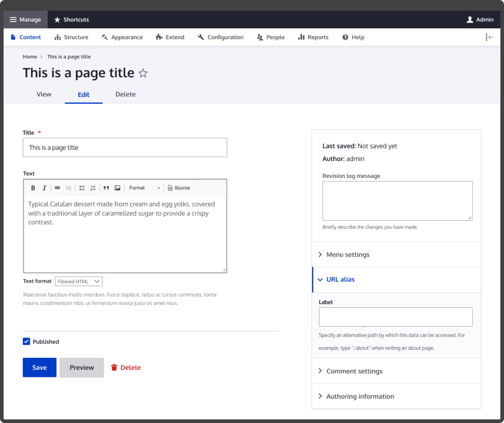
Task: Apply italic formatting in the editor
Action: pyautogui.click(x=44, y=188)
